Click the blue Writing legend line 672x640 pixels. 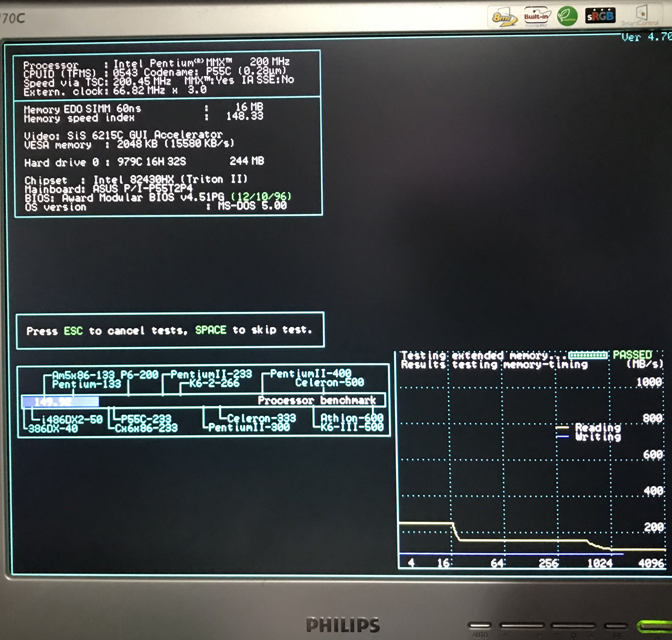coord(562,437)
